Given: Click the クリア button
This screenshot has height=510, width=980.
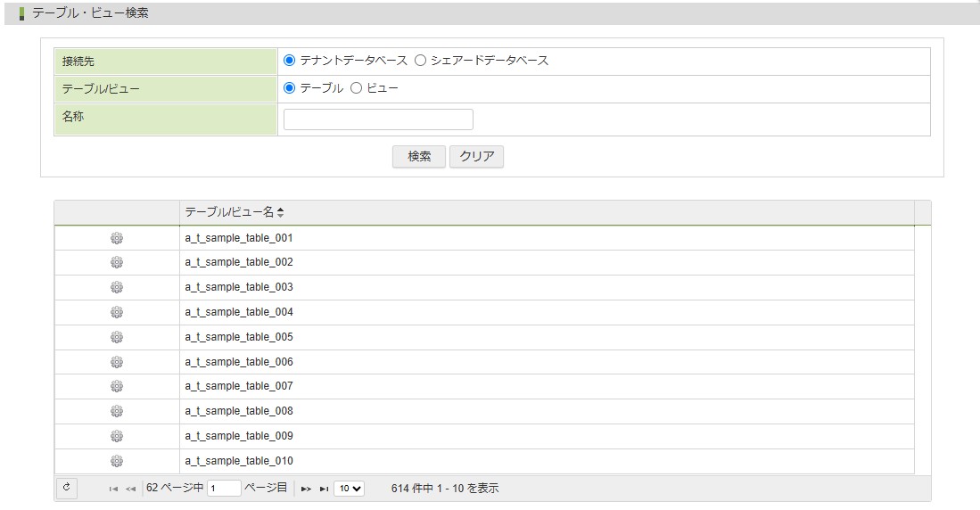Looking at the screenshot, I should pos(476,157).
